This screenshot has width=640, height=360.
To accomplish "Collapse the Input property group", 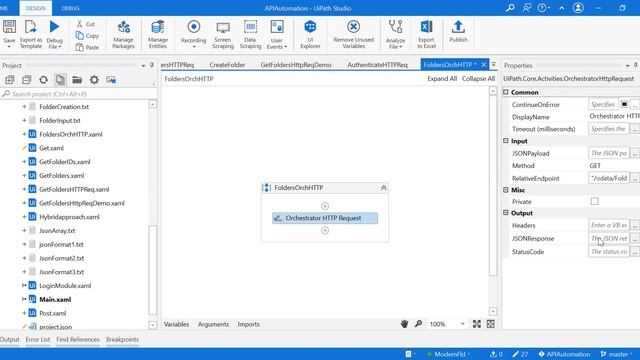I will 506,141.
